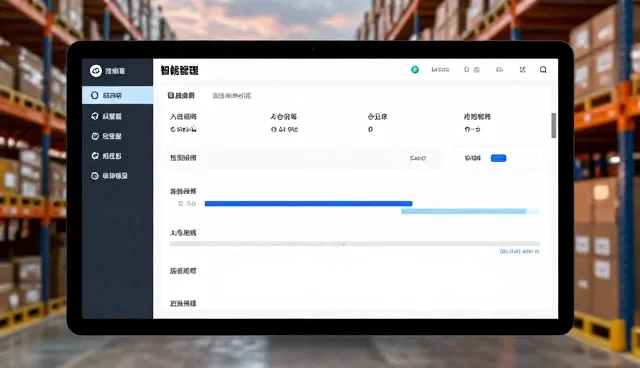Click the cloud logo atop the dark sidebar
This screenshot has height=368, width=640.
coord(96,71)
